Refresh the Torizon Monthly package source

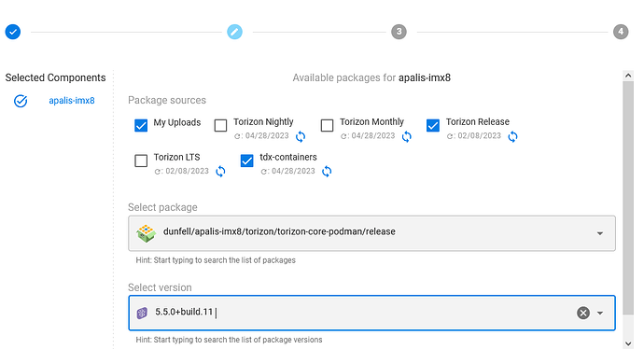click(407, 137)
